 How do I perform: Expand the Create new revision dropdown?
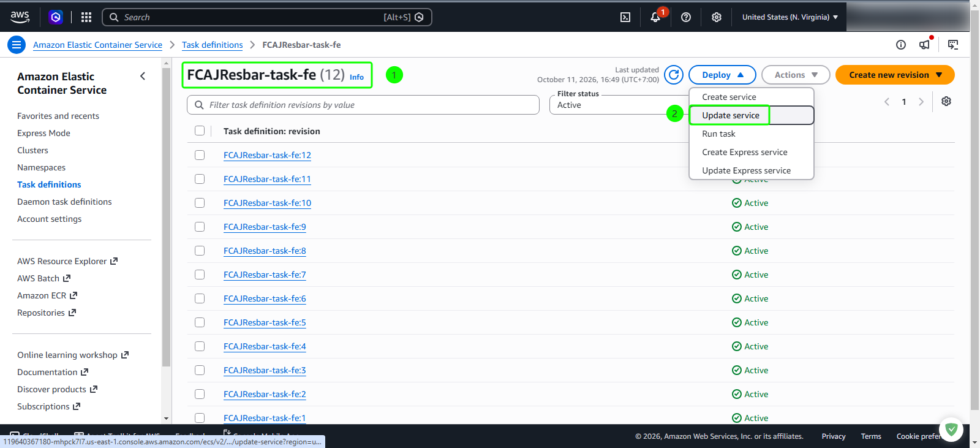(x=895, y=75)
